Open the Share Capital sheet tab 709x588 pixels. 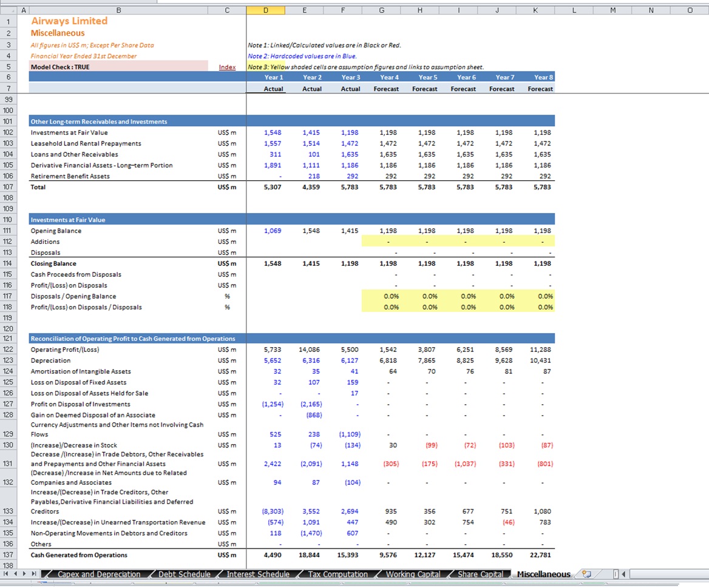[x=480, y=574]
